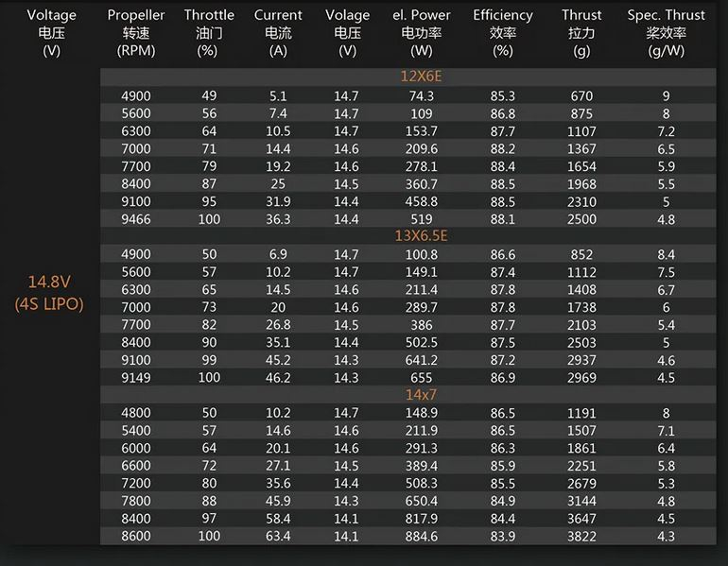Click the 63.4 current value

click(278, 537)
